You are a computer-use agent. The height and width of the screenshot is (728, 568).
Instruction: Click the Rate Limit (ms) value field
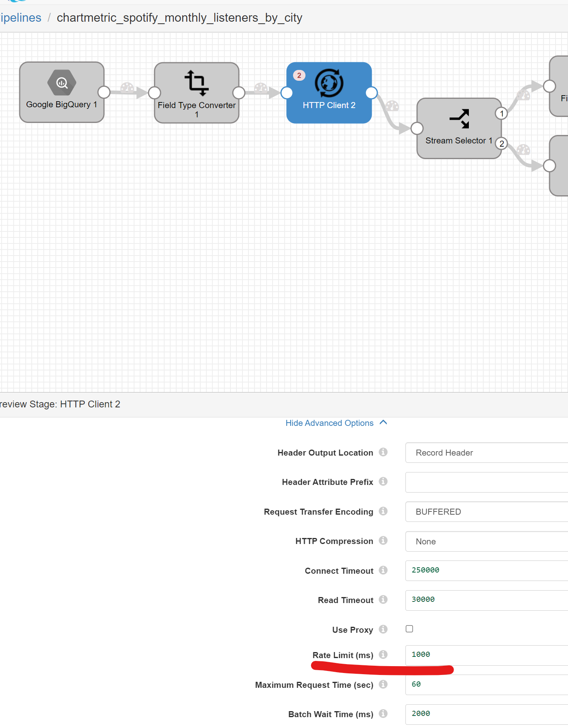point(487,655)
